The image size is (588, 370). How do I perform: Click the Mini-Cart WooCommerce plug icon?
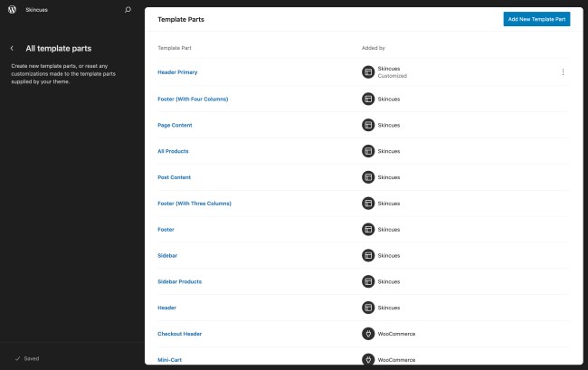point(368,360)
